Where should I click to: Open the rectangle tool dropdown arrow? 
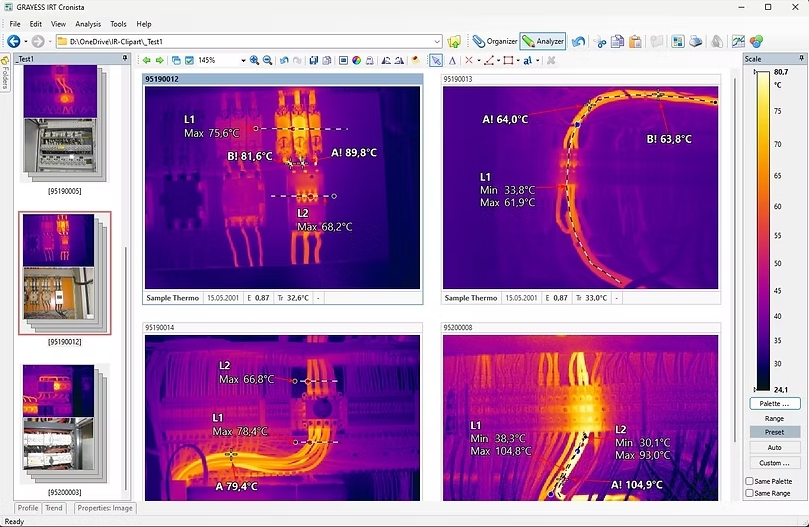click(x=517, y=61)
